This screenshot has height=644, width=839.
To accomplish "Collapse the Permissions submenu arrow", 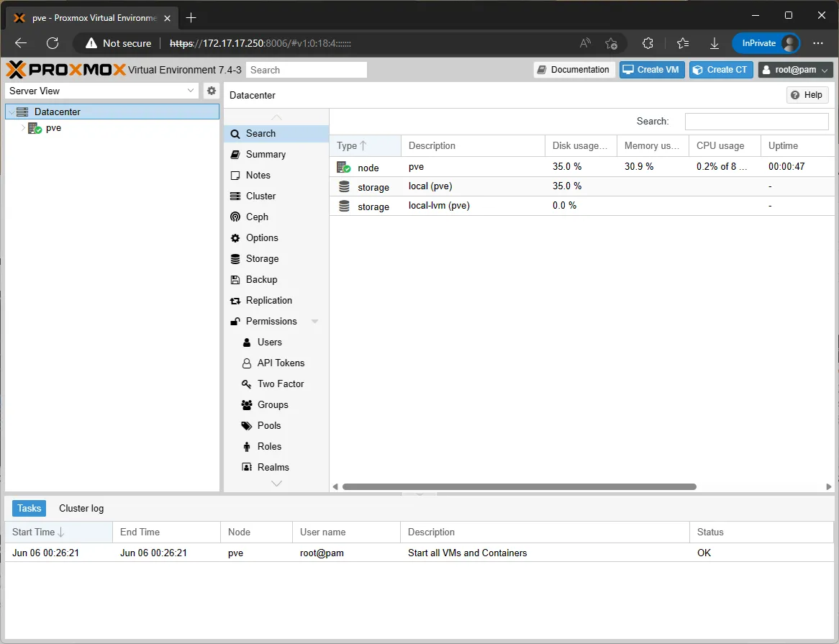I will [314, 322].
